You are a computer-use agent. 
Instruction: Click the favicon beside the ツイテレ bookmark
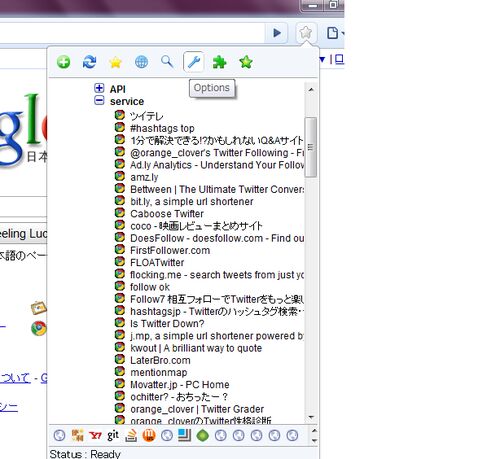click(x=120, y=115)
